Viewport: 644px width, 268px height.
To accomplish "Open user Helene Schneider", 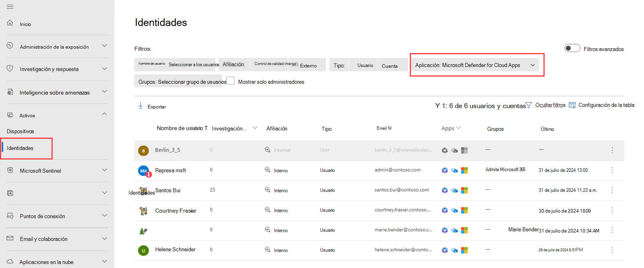I will [x=175, y=249].
